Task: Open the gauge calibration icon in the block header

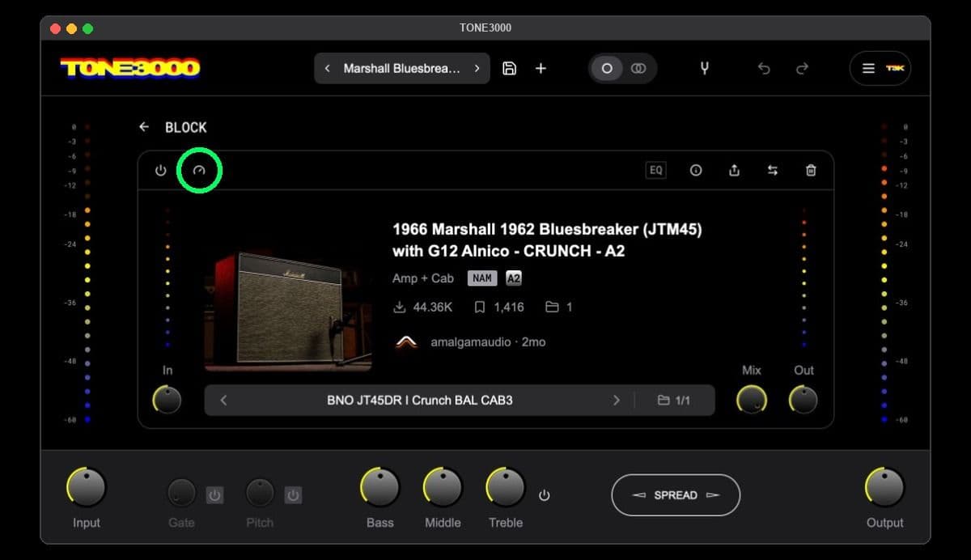Action: tap(199, 171)
